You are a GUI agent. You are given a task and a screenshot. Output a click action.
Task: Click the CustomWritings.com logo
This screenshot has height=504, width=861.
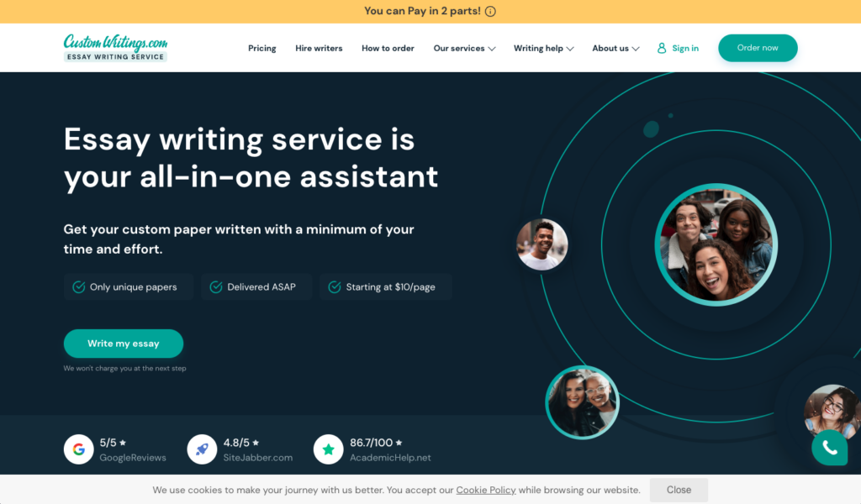coord(115,48)
